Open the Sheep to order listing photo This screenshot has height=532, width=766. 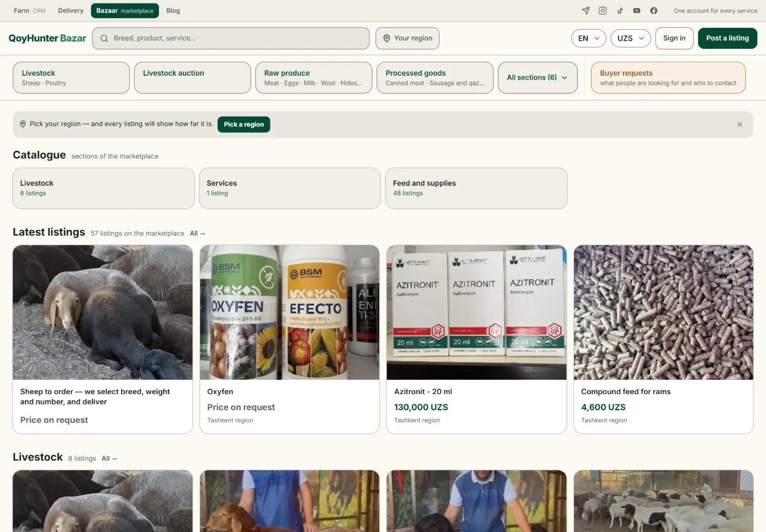pyautogui.click(x=102, y=312)
